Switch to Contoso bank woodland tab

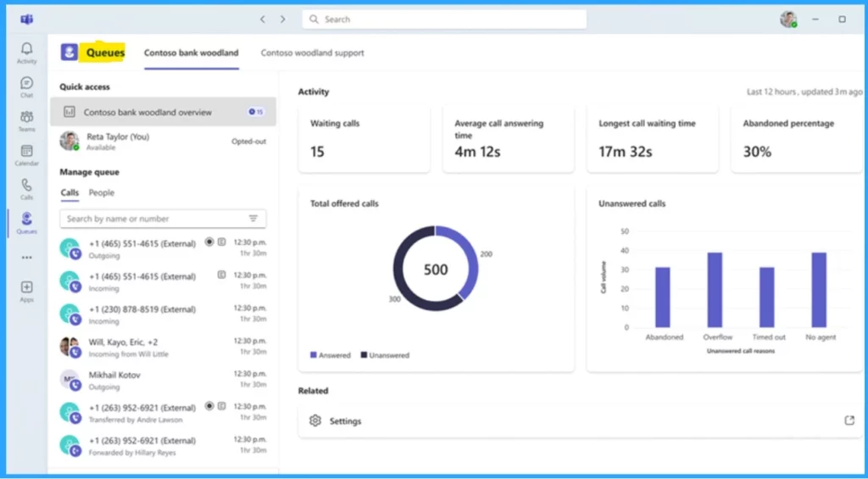click(x=192, y=53)
